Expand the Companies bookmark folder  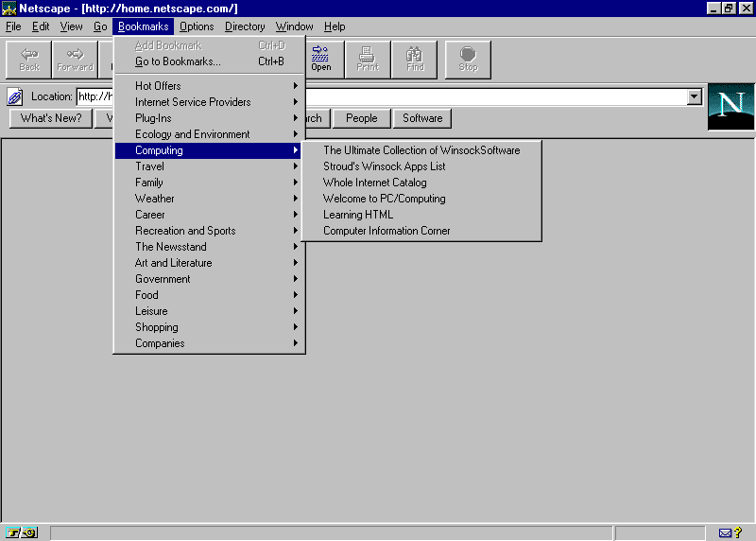point(210,343)
